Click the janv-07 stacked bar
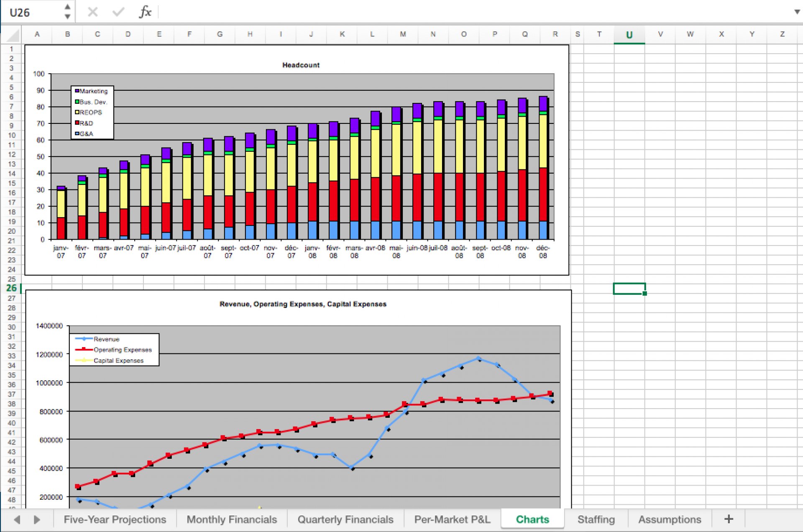Viewport: 803px width, 532px height. coord(61,212)
